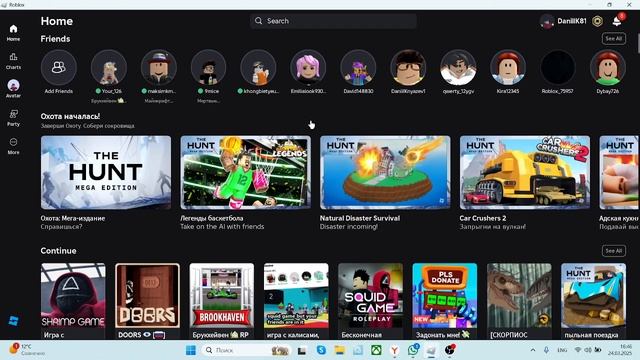This screenshot has width=640, height=360.
Task: Click the blue Roblox Studio icon in the sidebar
Action: [13, 320]
